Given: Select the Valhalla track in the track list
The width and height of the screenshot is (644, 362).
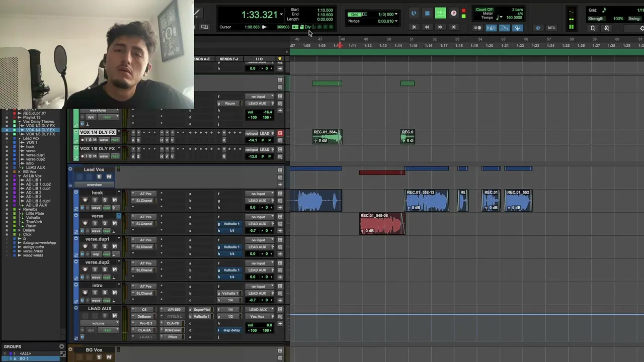Looking at the screenshot, I should 33,218.
